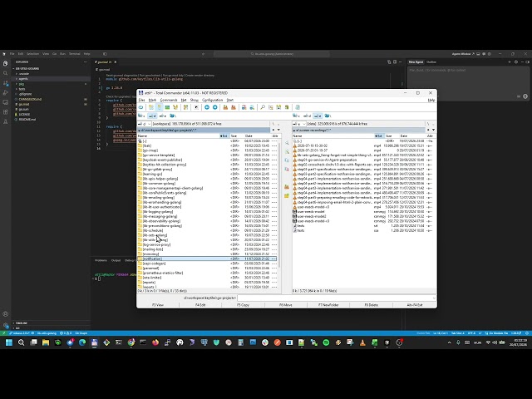Open Total Commander's Help menu
This screenshot has height=399, width=532.
click(x=431, y=100)
